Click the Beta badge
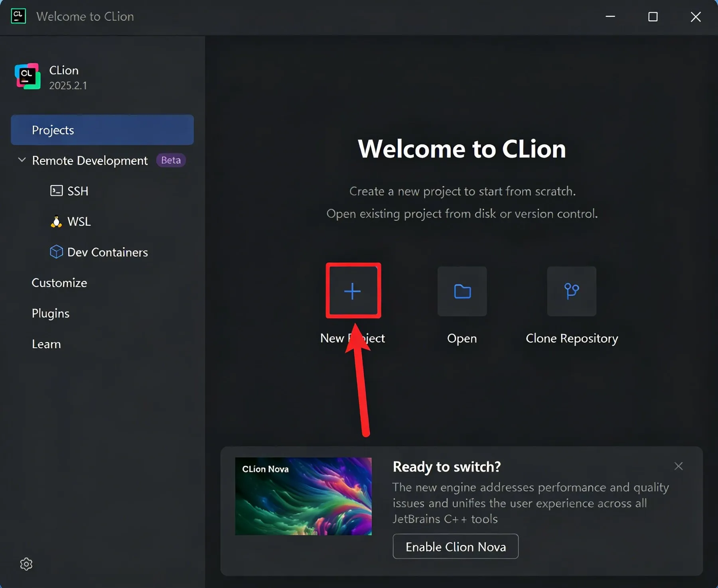 [171, 160]
